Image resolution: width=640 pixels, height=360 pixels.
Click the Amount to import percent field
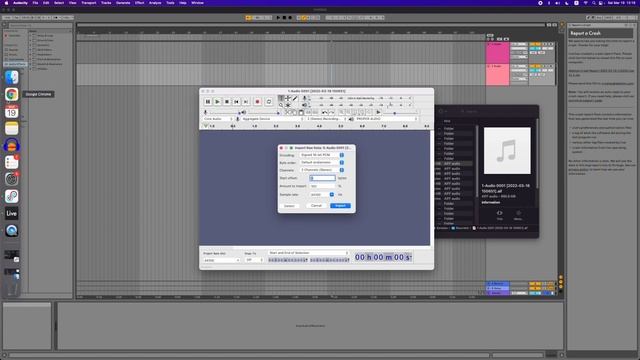pos(322,186)
